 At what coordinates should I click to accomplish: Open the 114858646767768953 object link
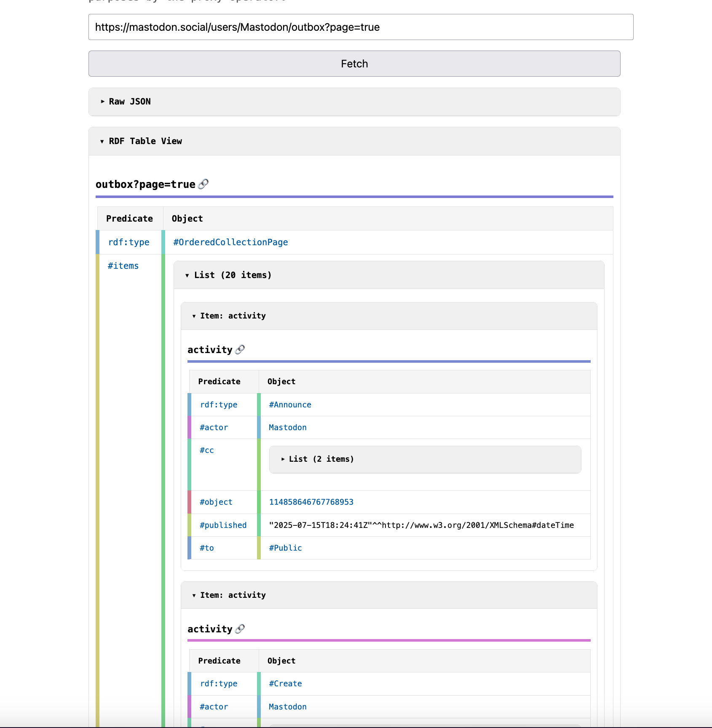(311, 502)
